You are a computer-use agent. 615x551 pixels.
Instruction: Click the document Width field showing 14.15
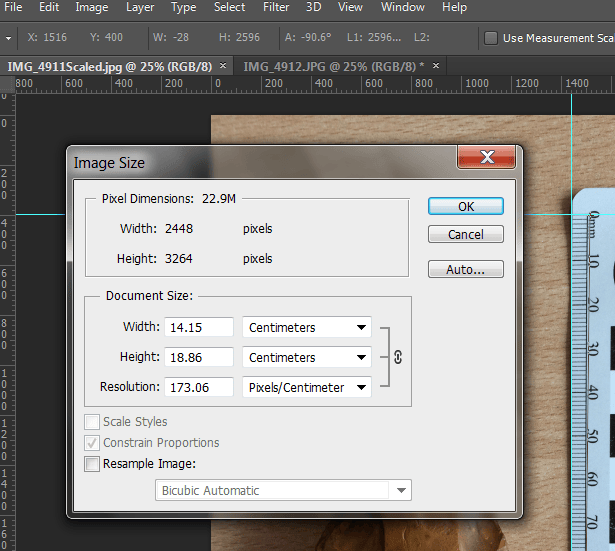coord(199,327)
